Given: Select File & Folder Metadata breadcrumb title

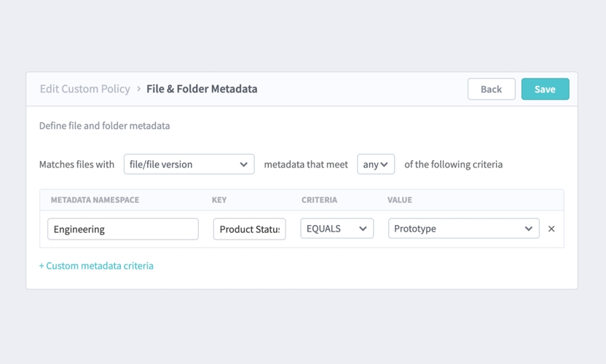Looking at the screenshot, I should (202, 89).
